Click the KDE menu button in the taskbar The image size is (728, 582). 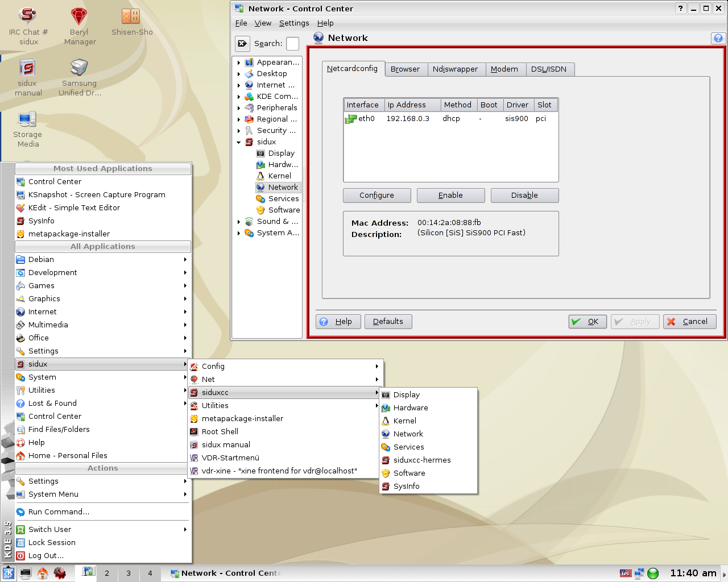(x=8, y=573)
